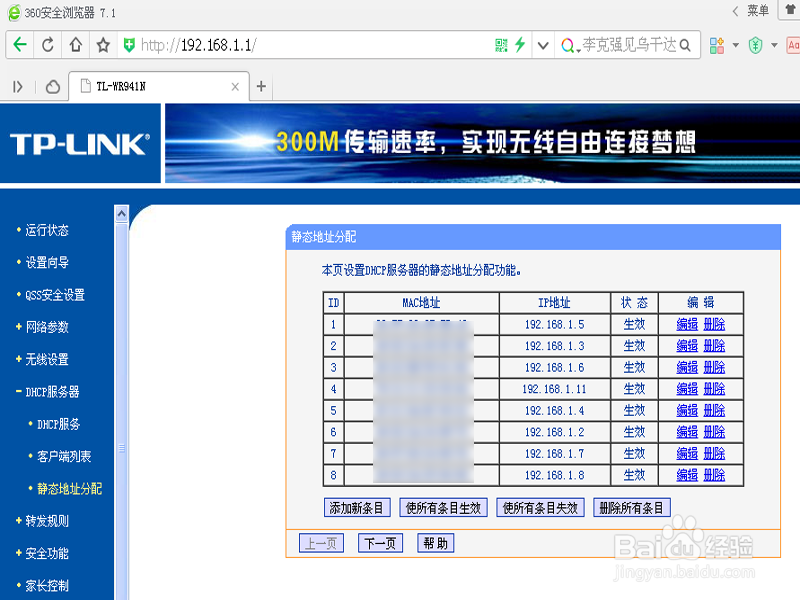This screenshot has height=600, width=800.
Task: Click the cloud restore tab icon
Action: tap(53, 87)
